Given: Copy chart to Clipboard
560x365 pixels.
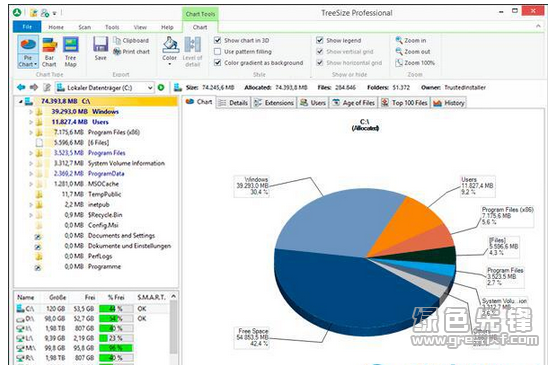Looking at the screenshot, I should (131, 40).
